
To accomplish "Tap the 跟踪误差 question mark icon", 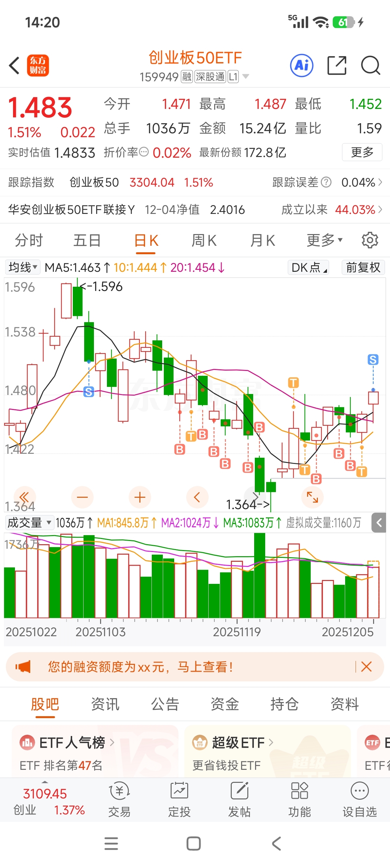I will [326, 182].
